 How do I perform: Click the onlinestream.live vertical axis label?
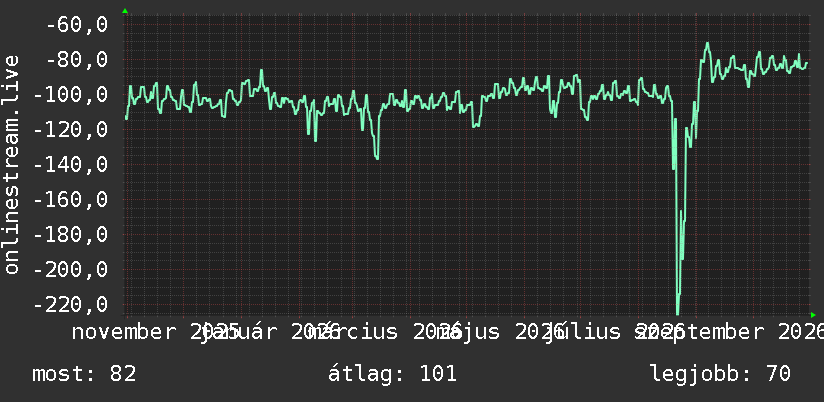tap(11, 164)
